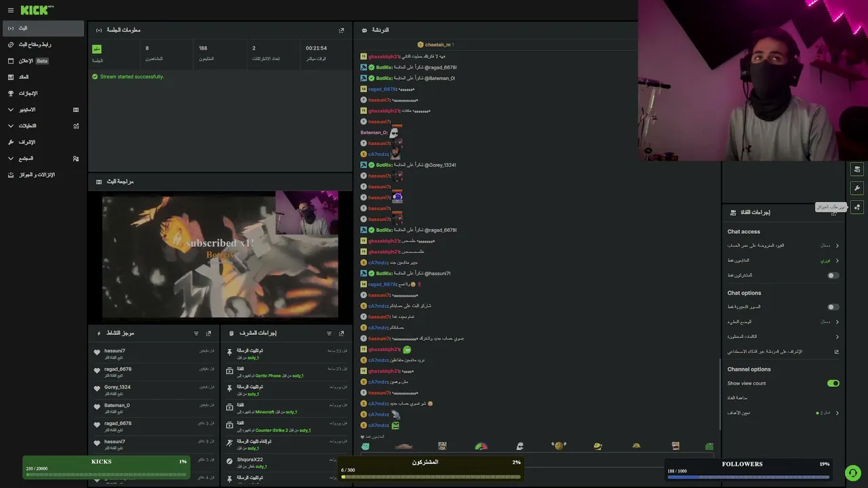The height and width of the screenshot is (488, 868).
Task: Click the KICK logo
Action: click(35, 10)
